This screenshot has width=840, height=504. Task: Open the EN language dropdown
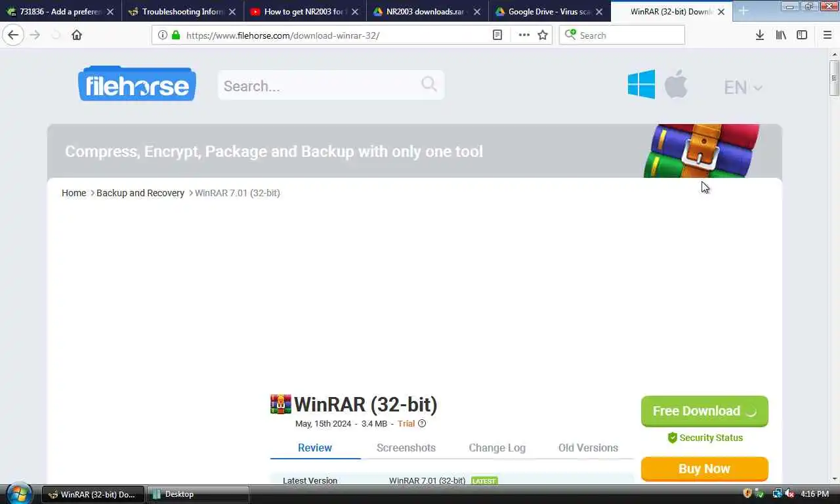tap(742, 87)
